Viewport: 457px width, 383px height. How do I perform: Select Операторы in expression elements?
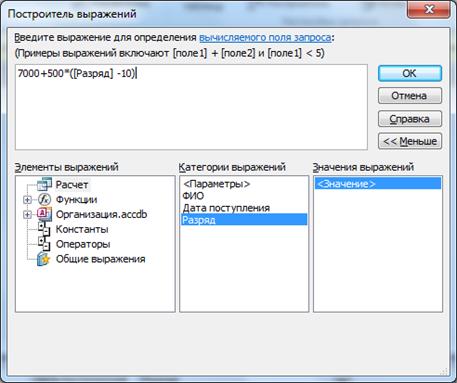point(83,244)
